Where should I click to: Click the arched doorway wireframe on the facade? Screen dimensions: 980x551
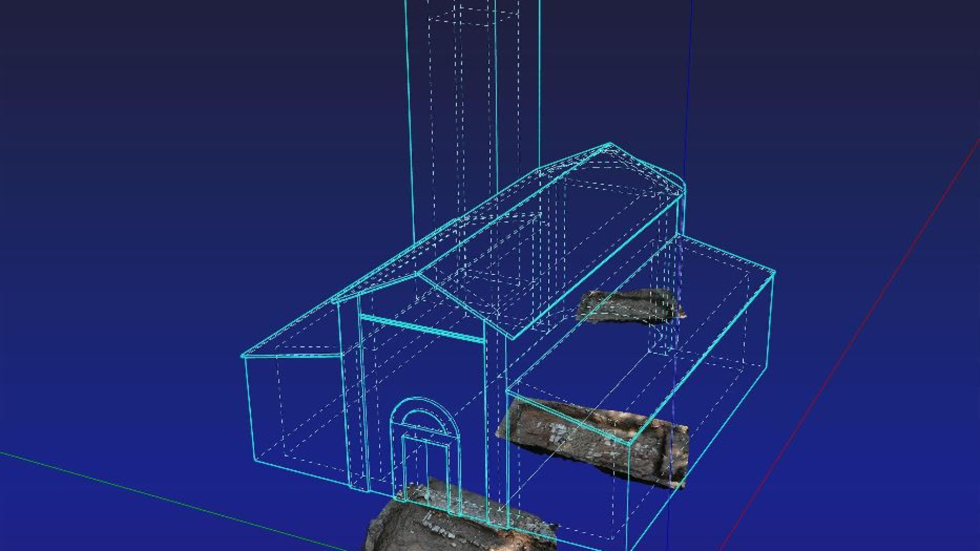point(425,454)
